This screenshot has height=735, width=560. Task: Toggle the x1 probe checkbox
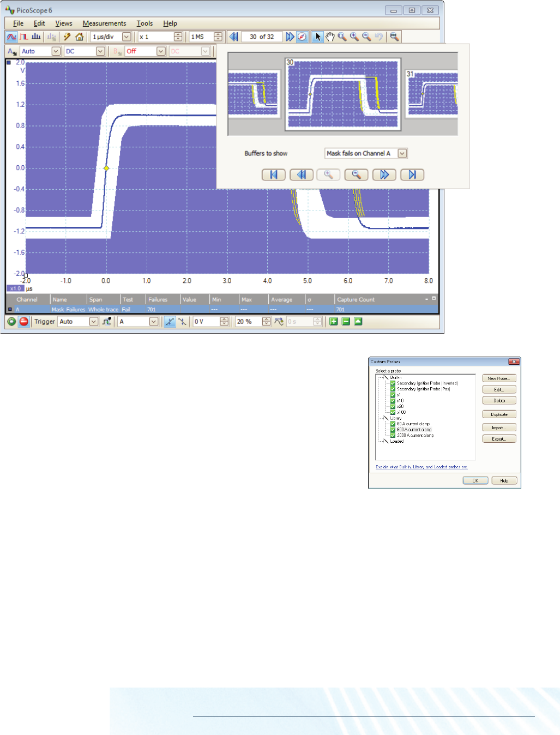pos(393,395)
